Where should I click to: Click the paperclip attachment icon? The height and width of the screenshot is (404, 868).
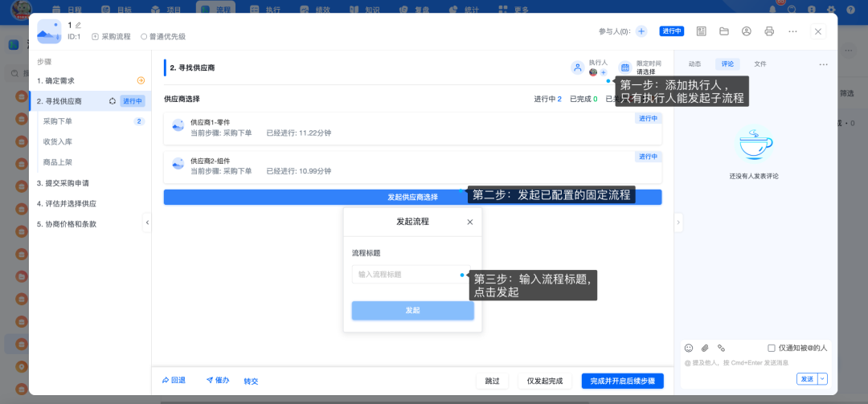(x=705, y=348)
